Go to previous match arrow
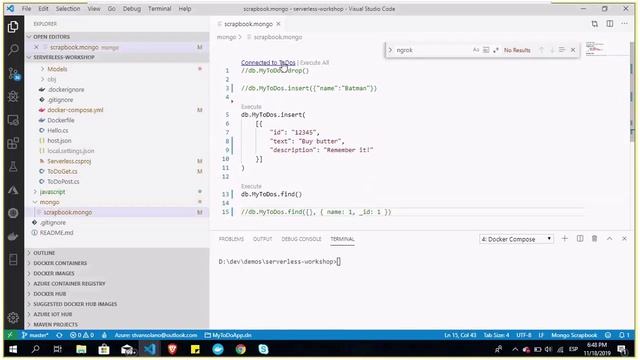The image size is (640, 360). click(542, 50)
